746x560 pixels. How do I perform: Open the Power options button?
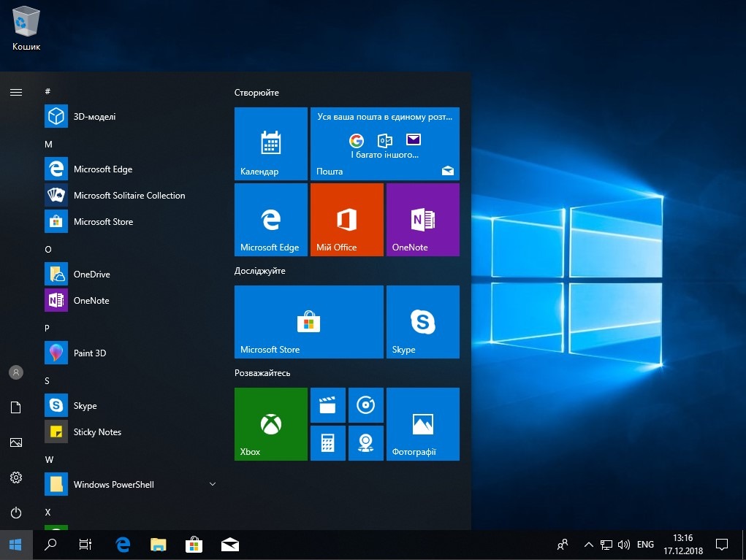[16, 513]
